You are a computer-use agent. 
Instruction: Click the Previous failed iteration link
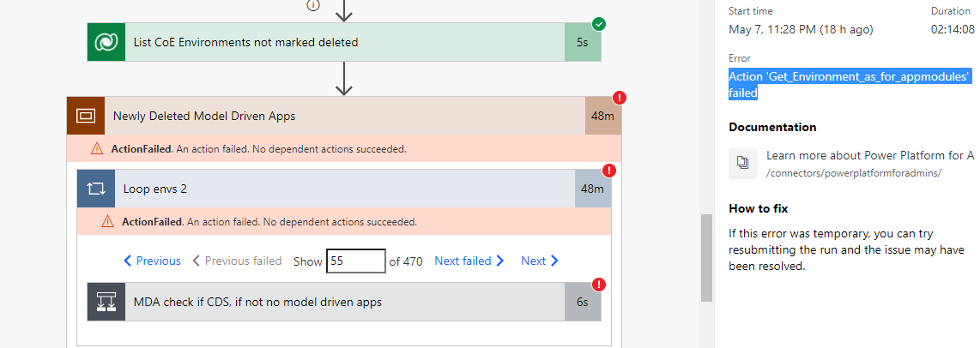click(237, 261)
